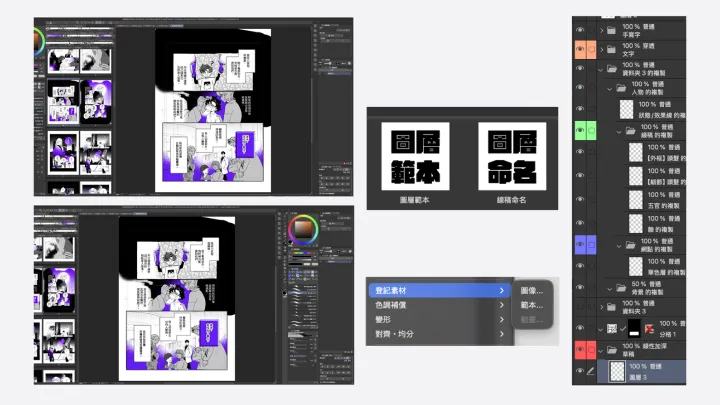Viewport: 720px width, 405px height.
Task: Expand the 手寫字 folder
Action: pos(602,30)
